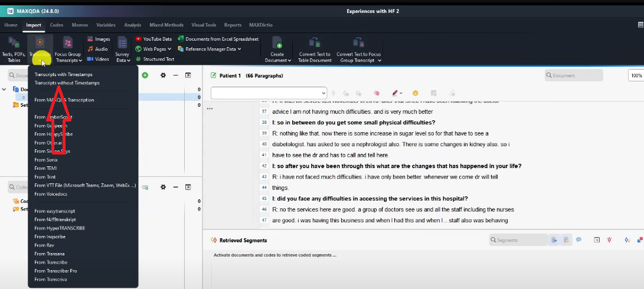The height and width of the screenshot is (289, 644).
Task: Choose Transcripts without Timestamps
Action: [67, 83]
